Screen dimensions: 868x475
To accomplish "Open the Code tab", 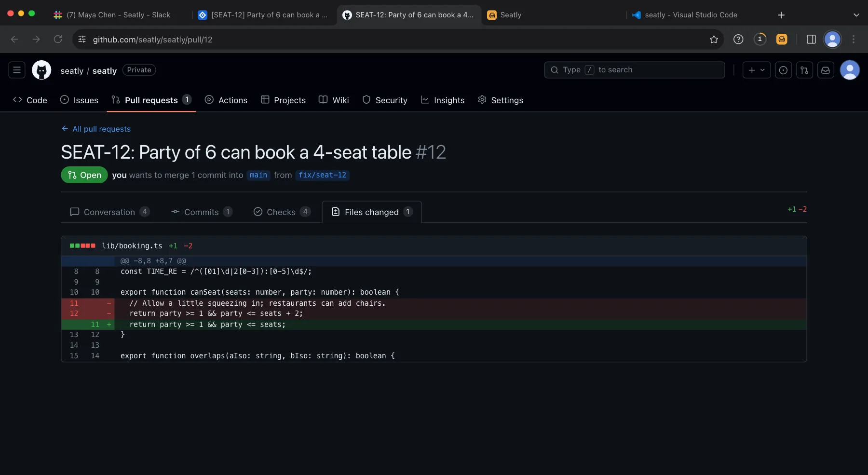I will tap(30, 100).
